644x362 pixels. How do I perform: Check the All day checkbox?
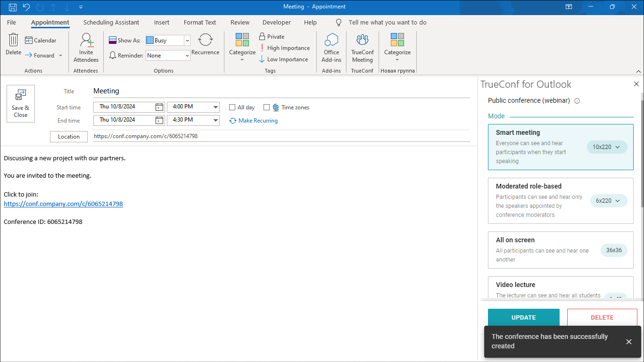click(x=232, y=107)
